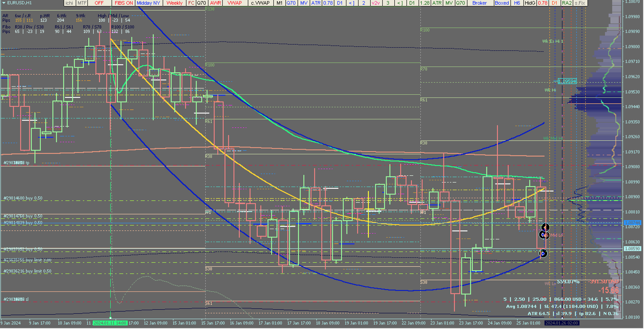The image size is (644, 329).
Task: Open the EURUSD,H1 chart dropdown arrow
Action: pos(4,3)
